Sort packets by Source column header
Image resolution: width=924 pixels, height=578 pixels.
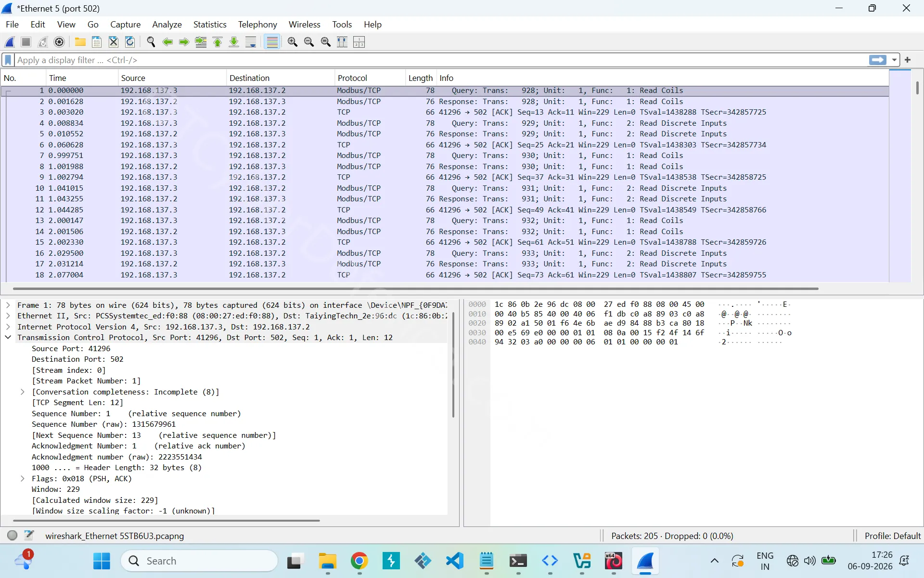coord(172,78)
